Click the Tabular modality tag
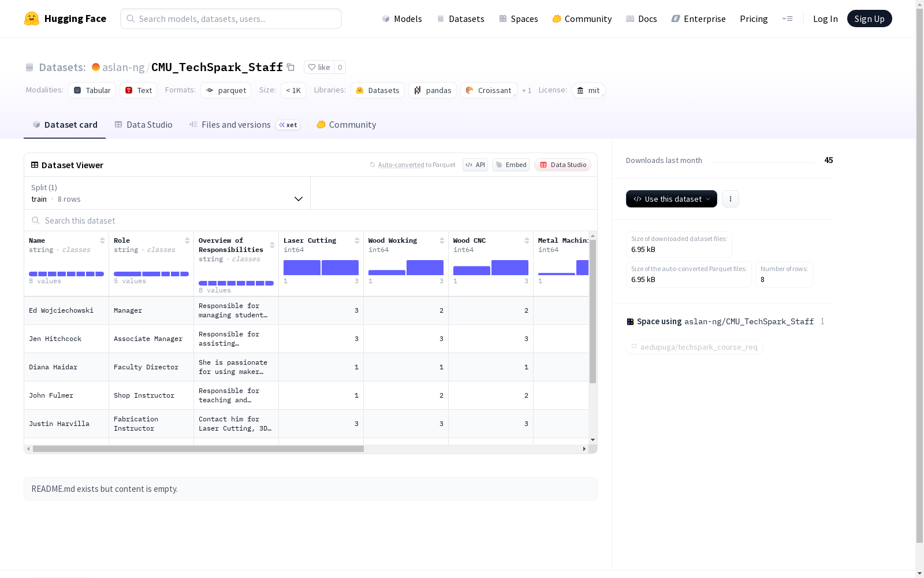Image resolution: width=924 pixels, height=578 pixels. pos(92,90)
